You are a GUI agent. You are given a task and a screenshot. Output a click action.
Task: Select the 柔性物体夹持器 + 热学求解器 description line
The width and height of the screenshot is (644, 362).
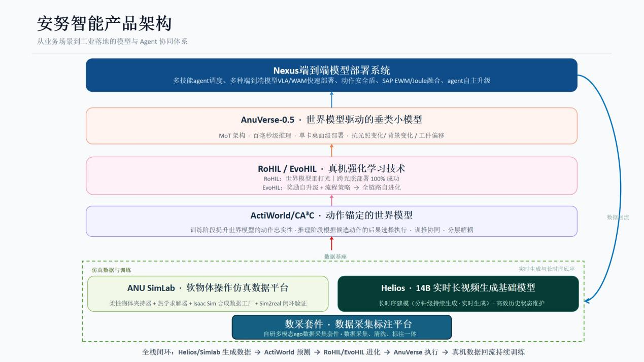point(208,303)
